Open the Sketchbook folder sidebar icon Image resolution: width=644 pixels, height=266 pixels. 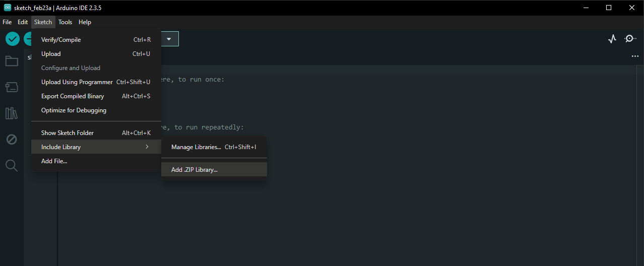click(12, 61)
